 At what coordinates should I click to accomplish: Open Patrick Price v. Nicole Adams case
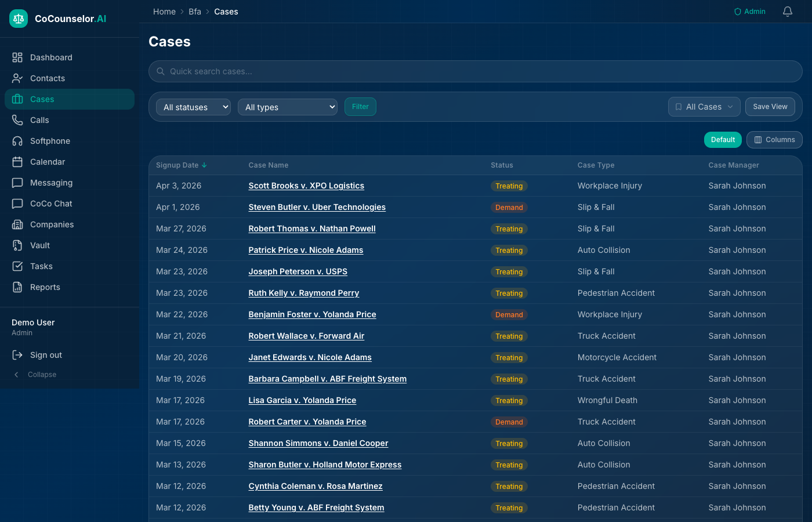(306, 250)
